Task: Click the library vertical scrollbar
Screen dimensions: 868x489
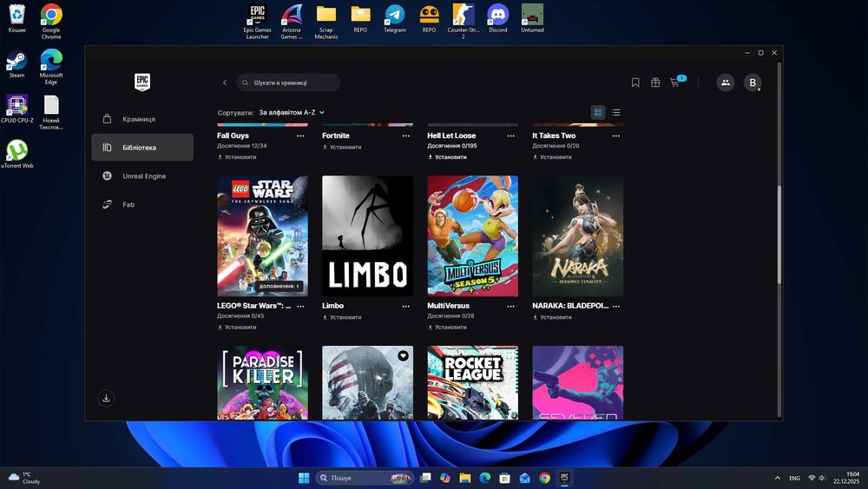Action: tap(779, 235)
